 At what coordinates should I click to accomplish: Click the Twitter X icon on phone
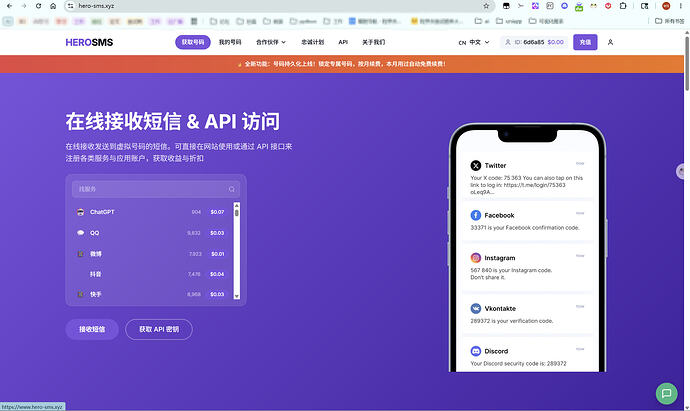pyautogui.click(x=476, y=165)
